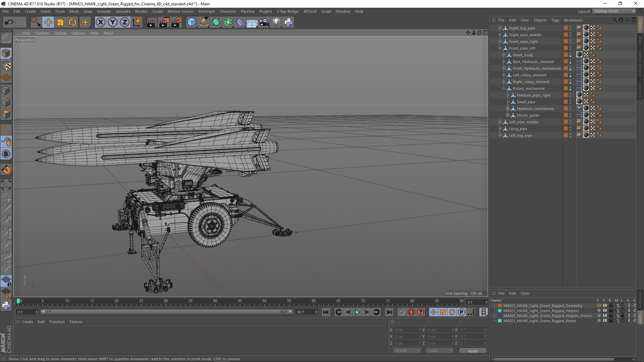Click the green array generator icon

tap(228, 22)
